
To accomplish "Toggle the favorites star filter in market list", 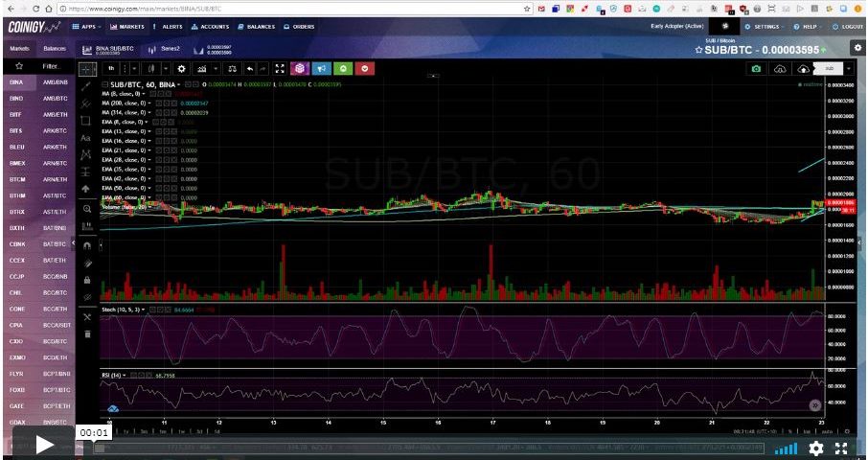I will pyautogui.click(x=17, y=66).
